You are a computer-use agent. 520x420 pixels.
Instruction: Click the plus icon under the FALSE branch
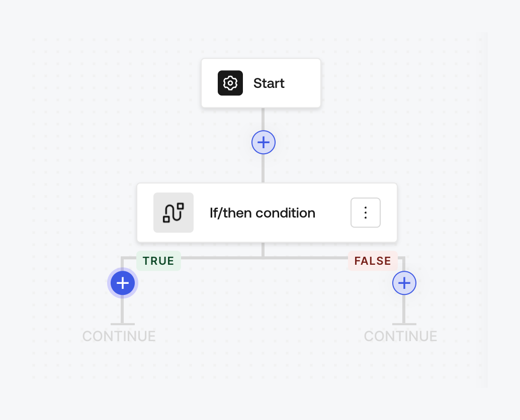pyautogui.click(x=404, y=283)
